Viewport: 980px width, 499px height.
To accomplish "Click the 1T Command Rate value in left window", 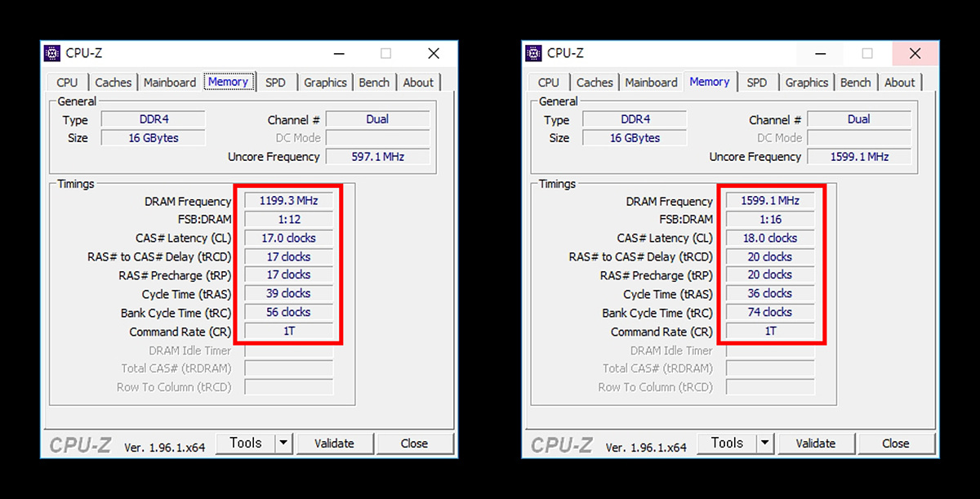I will tap(289, 331).
